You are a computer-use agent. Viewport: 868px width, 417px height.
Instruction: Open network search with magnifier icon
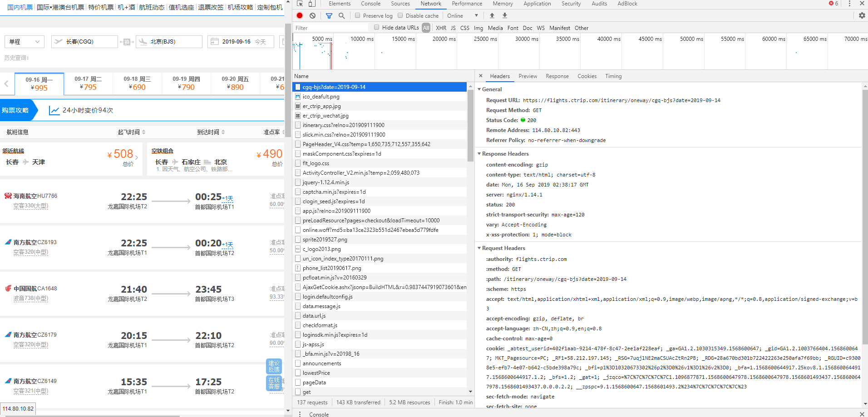click(x=342, y=15)
